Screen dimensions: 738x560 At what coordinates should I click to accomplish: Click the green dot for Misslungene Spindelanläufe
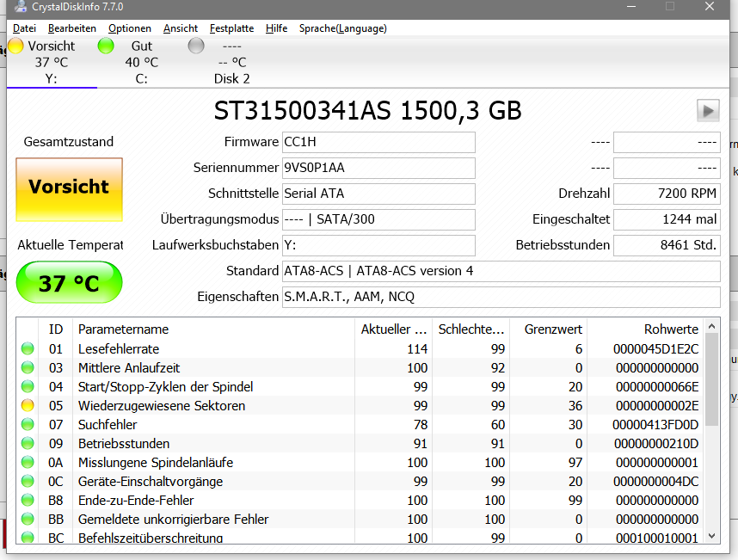click(28, 462)
